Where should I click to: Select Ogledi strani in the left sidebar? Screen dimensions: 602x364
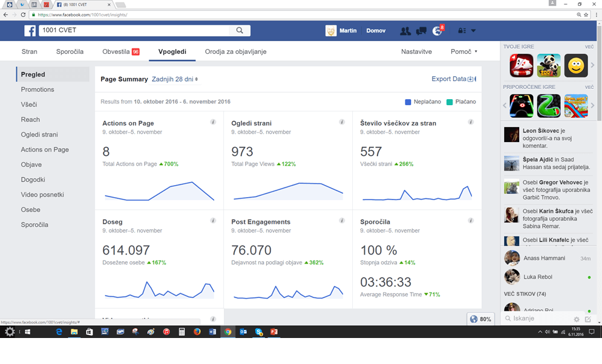pos(39,134)
